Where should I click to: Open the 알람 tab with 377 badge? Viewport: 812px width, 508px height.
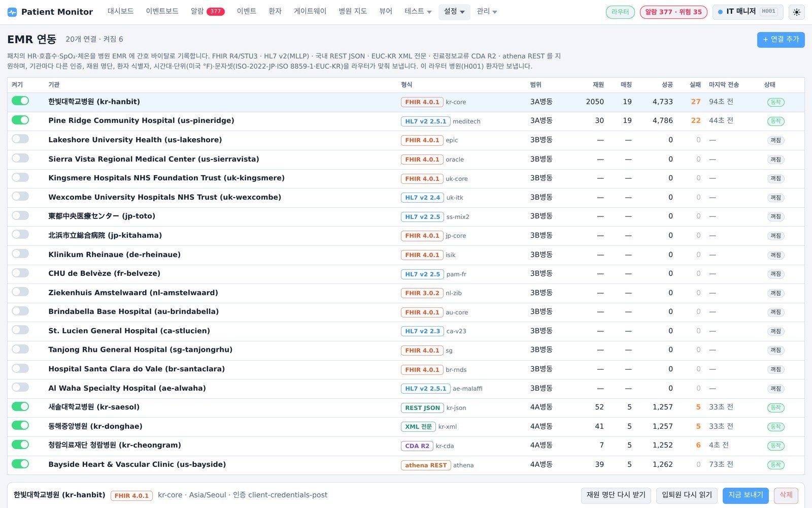(x=208, y=12)
